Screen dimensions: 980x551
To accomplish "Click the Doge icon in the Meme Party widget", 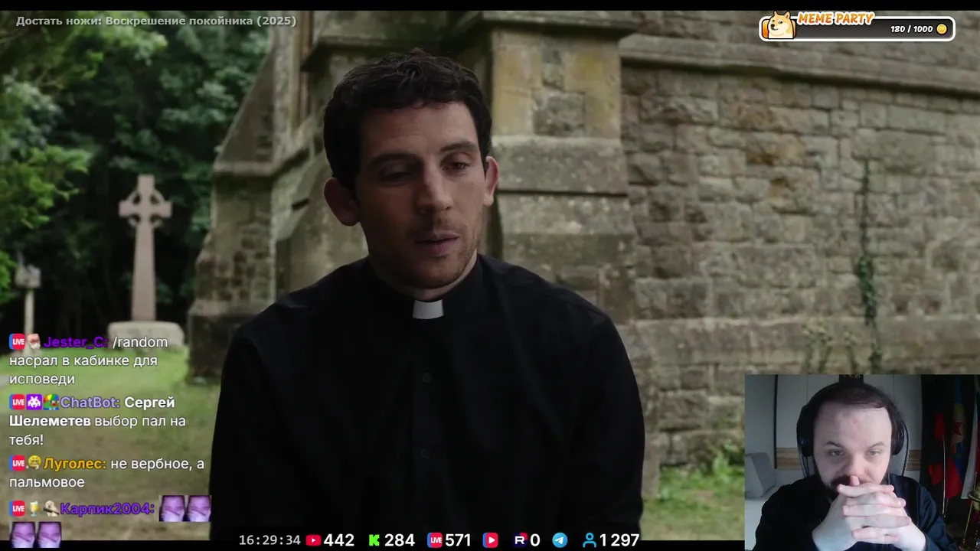I will pos(780,24).
